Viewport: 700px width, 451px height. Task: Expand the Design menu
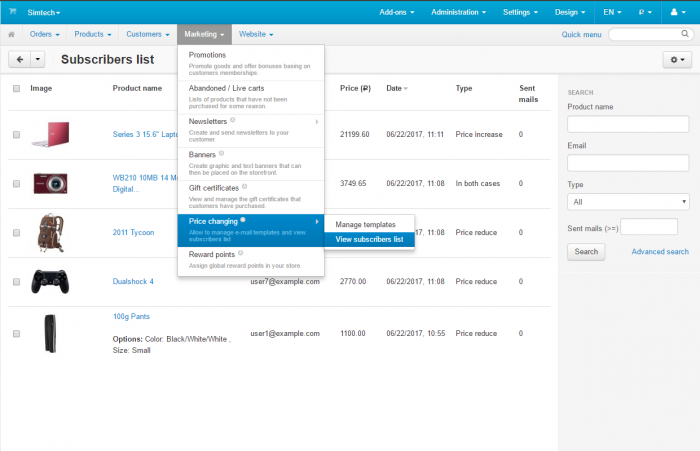pyautogui.click(x=570, y=12)
